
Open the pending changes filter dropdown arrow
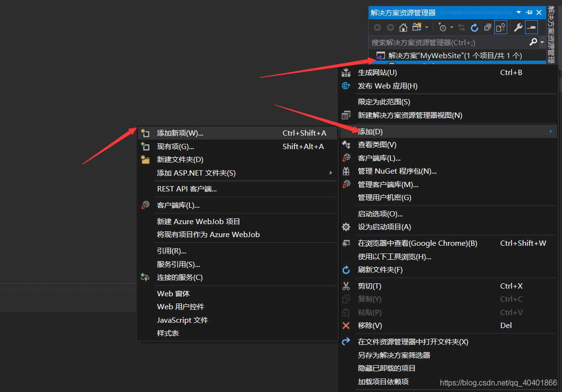click(451, 27)
